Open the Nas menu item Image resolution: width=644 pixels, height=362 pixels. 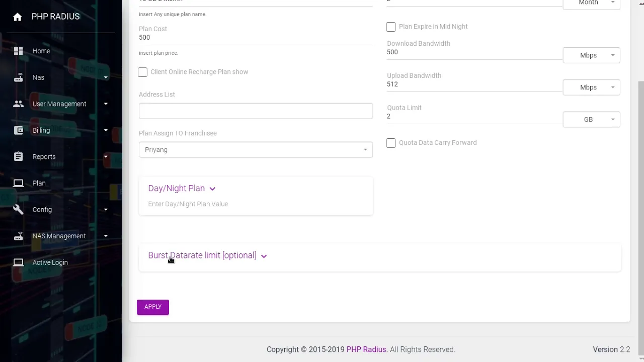point(38,77)
